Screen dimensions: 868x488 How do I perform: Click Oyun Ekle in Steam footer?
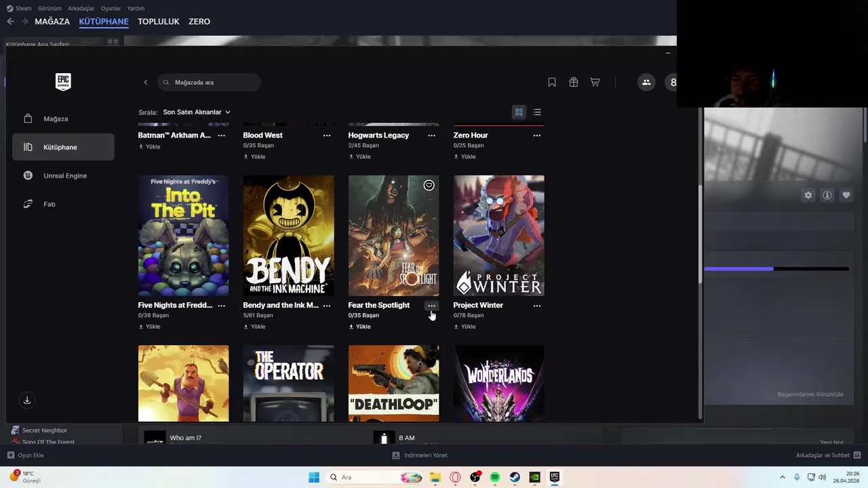point(25,455)
